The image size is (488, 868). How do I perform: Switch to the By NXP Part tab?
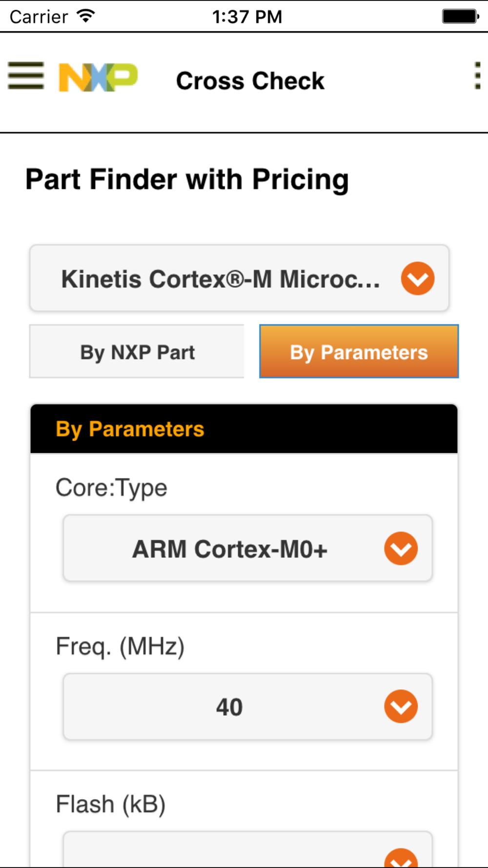137,351
